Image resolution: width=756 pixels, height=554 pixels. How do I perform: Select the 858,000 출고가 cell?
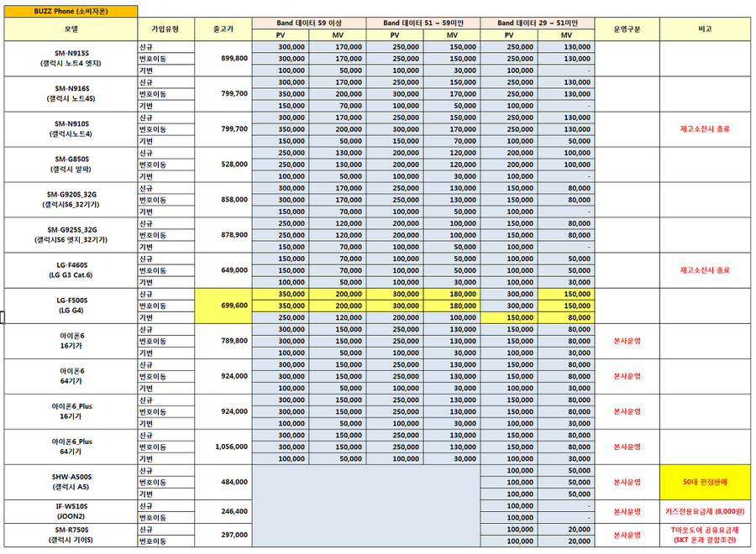click(223, 200)
